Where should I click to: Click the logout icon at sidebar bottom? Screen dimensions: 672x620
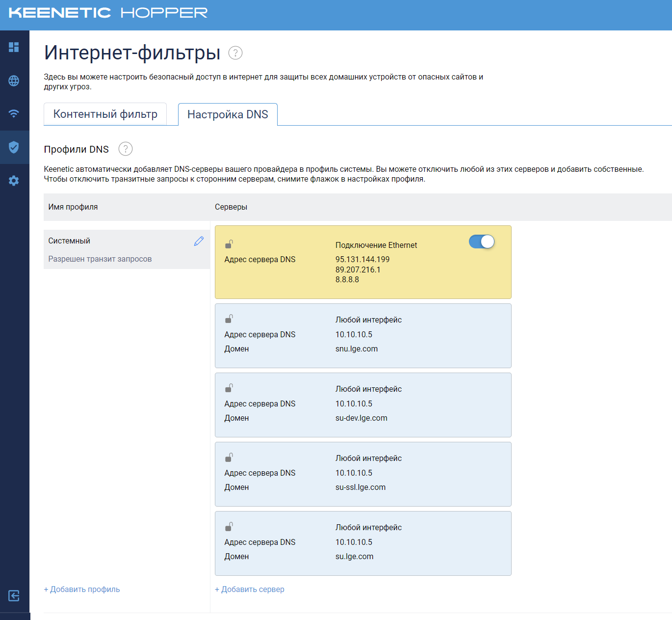pos(14,595)
